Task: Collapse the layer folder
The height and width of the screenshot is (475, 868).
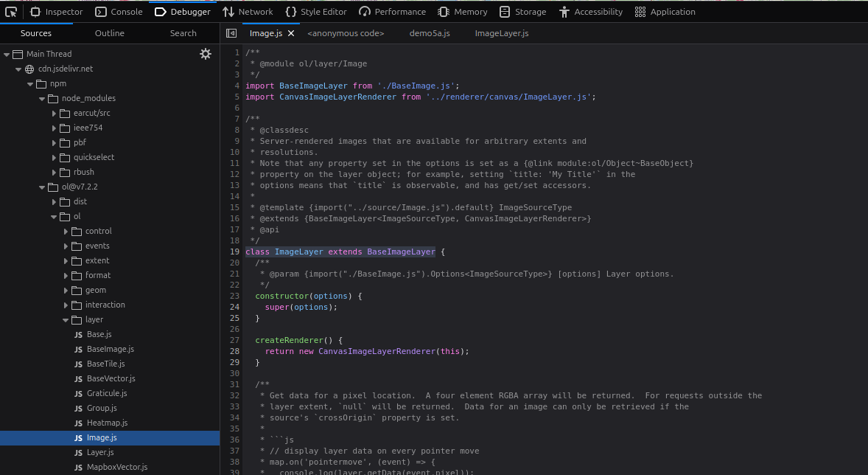Action: 66,320
